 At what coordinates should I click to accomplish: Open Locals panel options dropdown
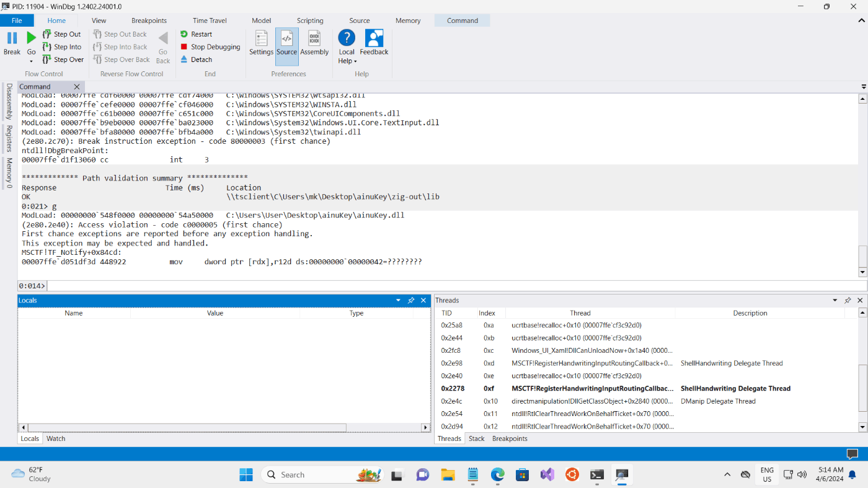point(398,300)
